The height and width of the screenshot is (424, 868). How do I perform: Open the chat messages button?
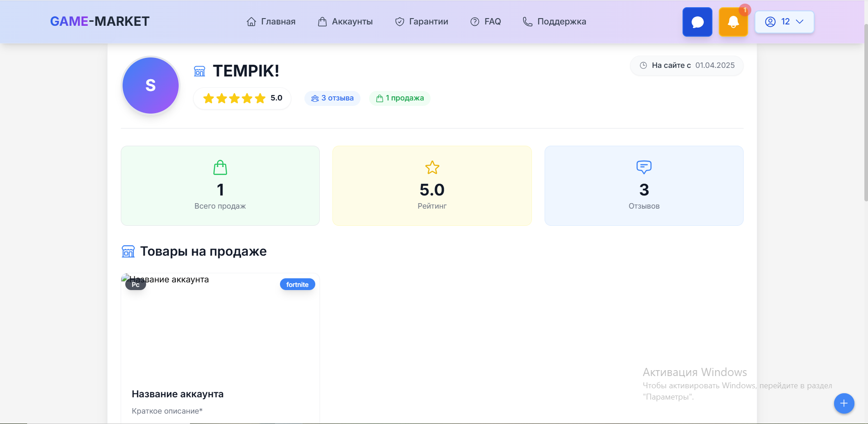pos(697,22)
